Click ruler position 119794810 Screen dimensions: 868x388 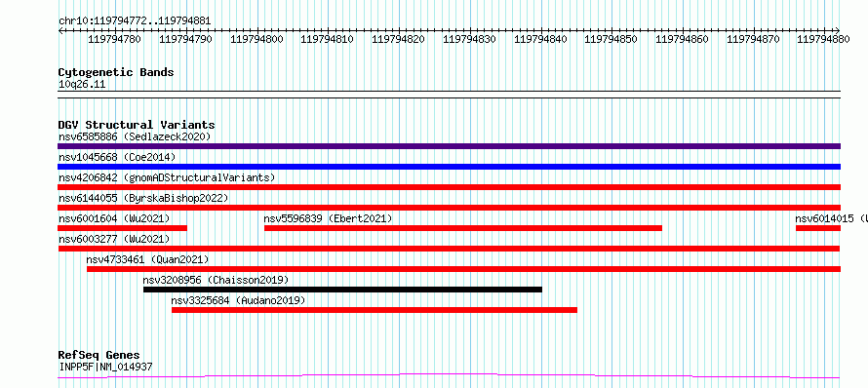(328, 39)
